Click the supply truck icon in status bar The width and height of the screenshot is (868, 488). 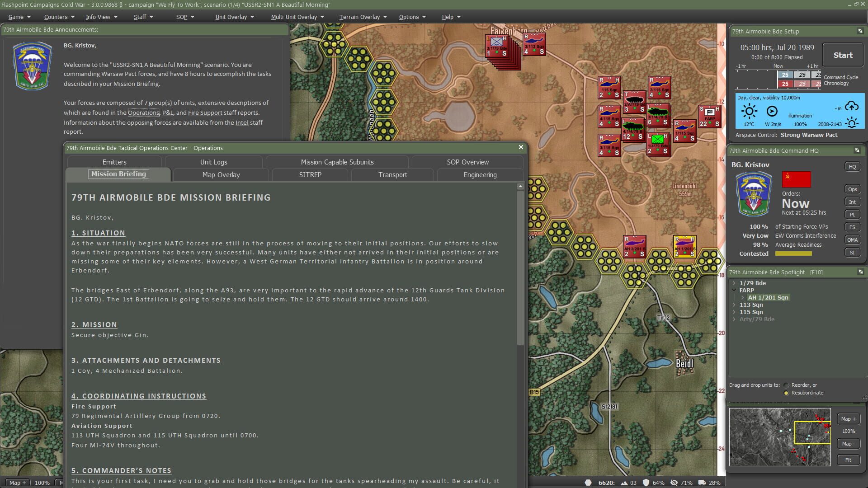pos(702,483)
